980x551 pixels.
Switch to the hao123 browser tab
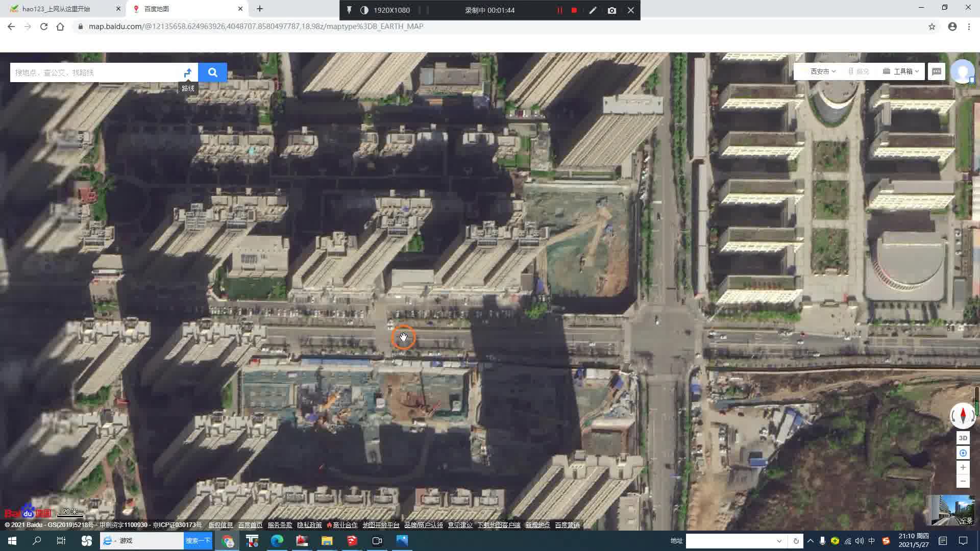(x=56, y=9)
